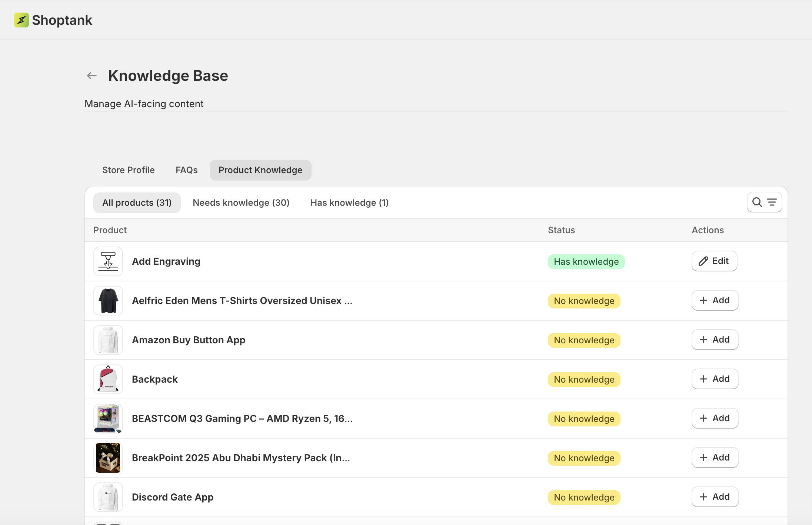Add knowledge for Amazon Buy Button App
812x525 pixels.
[715, 340]
